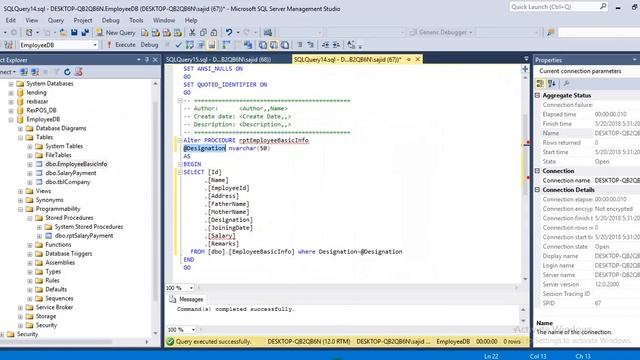Select the Messages results tab
The image size is (640, 360).
coord(187,299)
